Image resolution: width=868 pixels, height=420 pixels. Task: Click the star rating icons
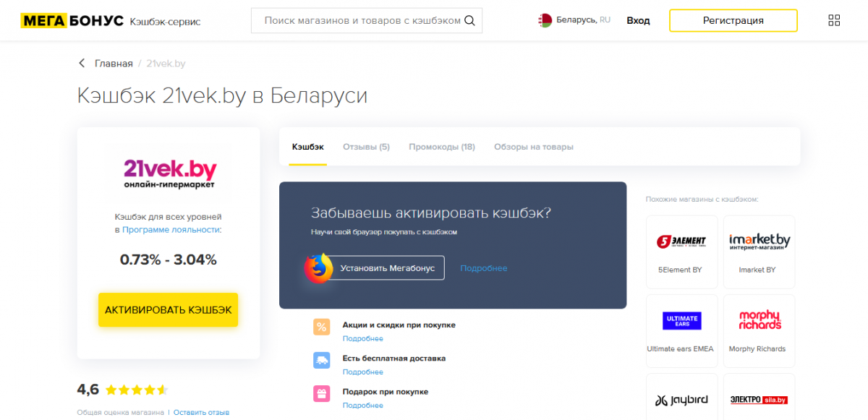[136, 390]
